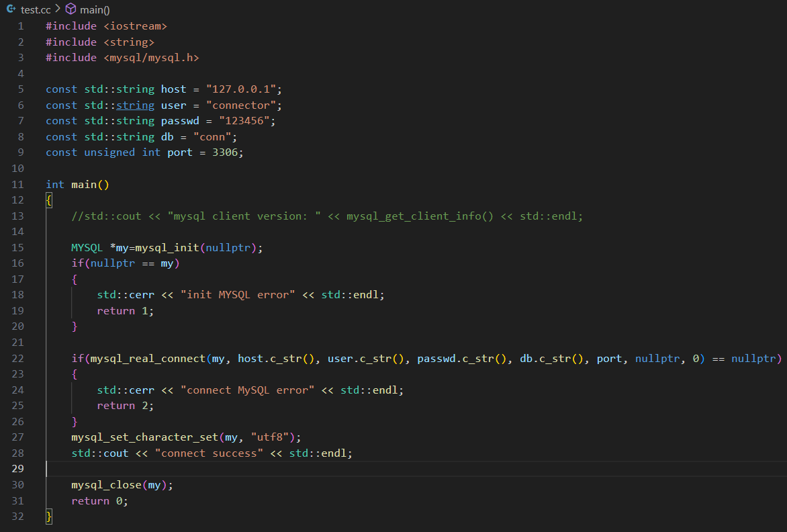
Task: Click host.c_str() argument on line 22
Action: pyautogui.click(x=276, y=359)
